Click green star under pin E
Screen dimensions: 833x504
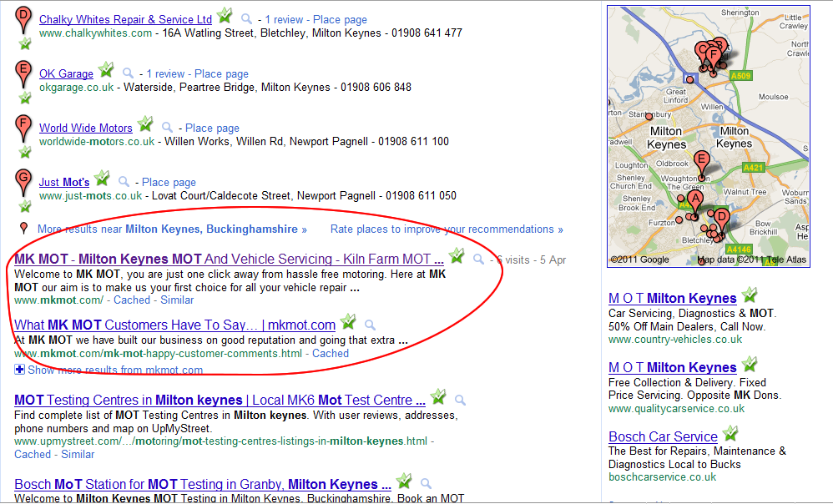pos(25,98)
